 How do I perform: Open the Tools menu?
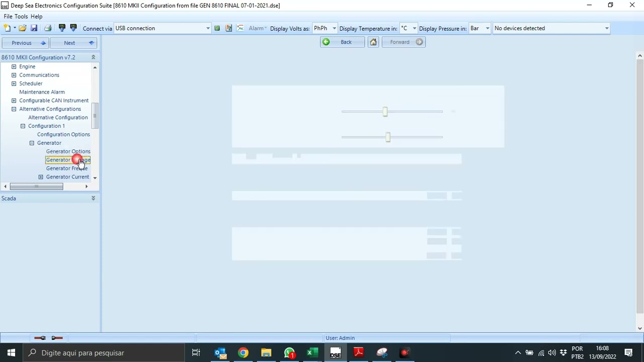tap(21, 17)
